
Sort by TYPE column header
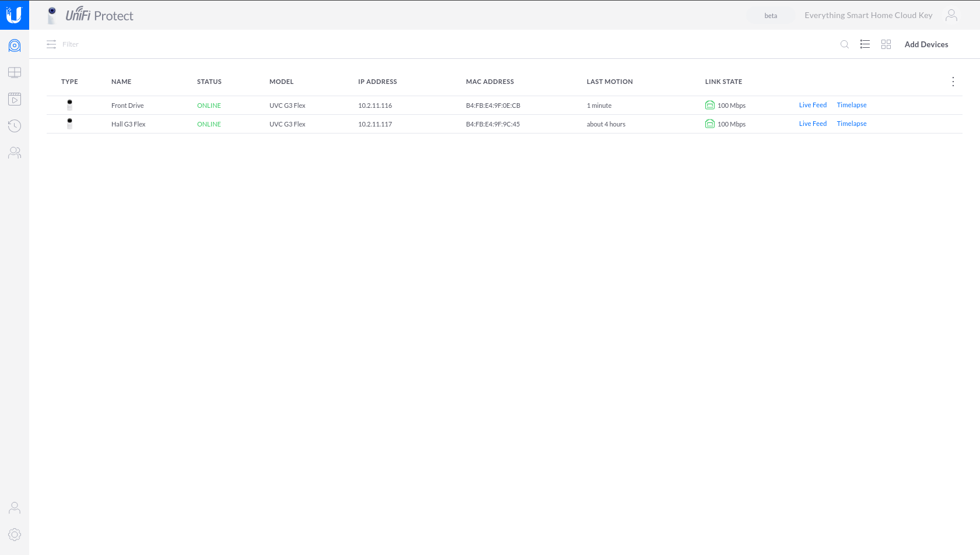coord(69,82)
